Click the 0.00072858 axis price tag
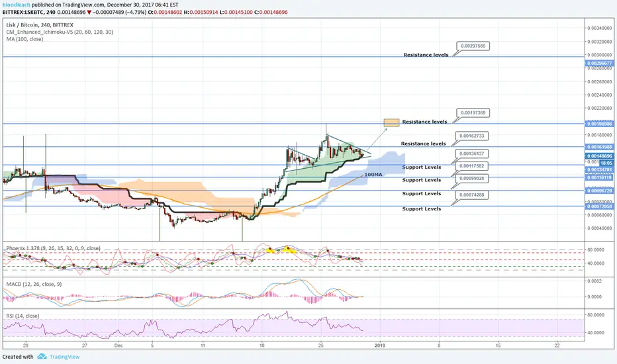The width and height of the screenshot is (617, 364). [599, 206]
